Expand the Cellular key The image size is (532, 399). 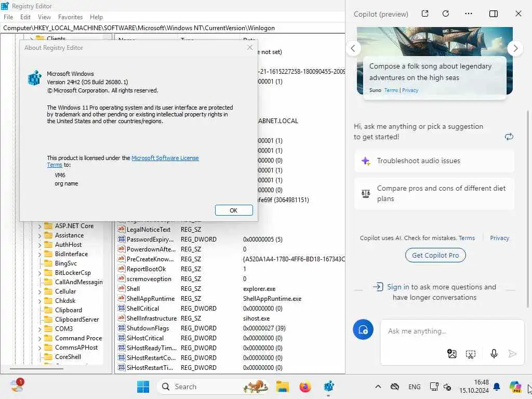click(39, 291)
